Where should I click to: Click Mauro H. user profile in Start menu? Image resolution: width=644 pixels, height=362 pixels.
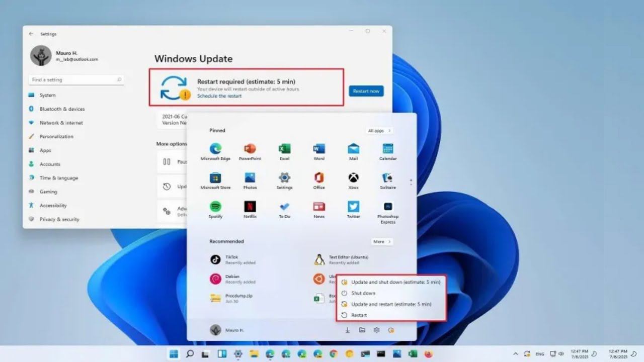coord(227,330)
